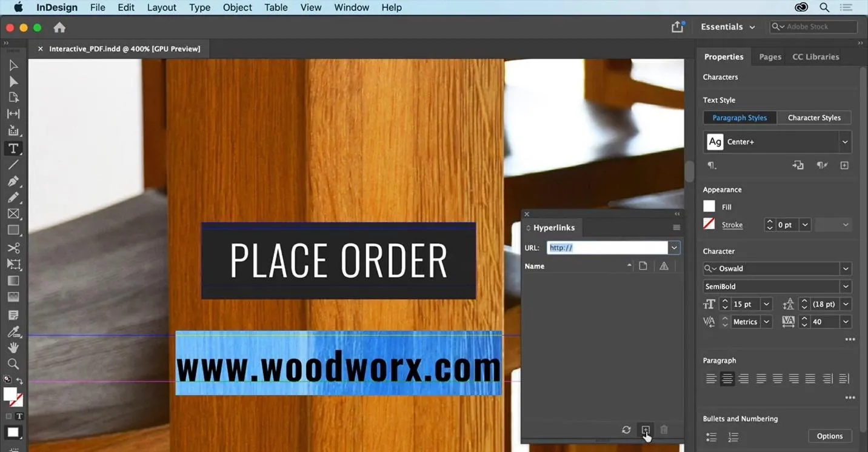Sort hyperlinks by Name column header
Image resolution: width=868 pixels, height=452 pixels.
coord(535,266)
